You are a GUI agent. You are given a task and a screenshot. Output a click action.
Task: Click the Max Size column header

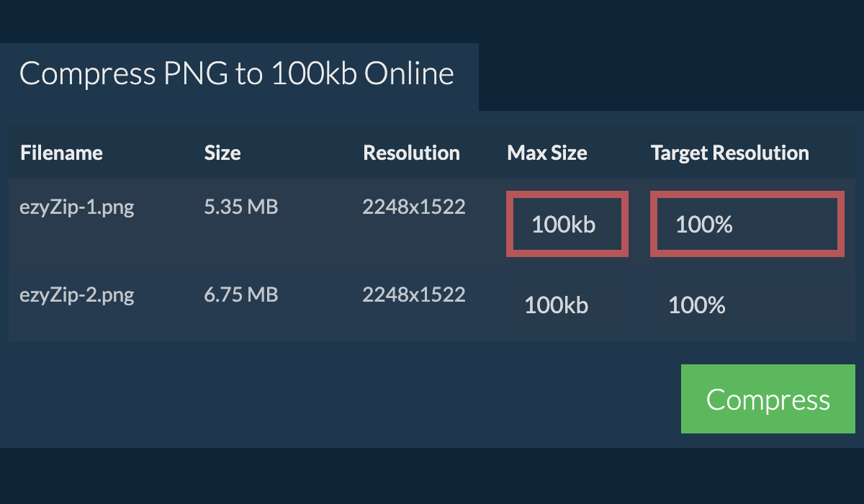tap(547, 152)
